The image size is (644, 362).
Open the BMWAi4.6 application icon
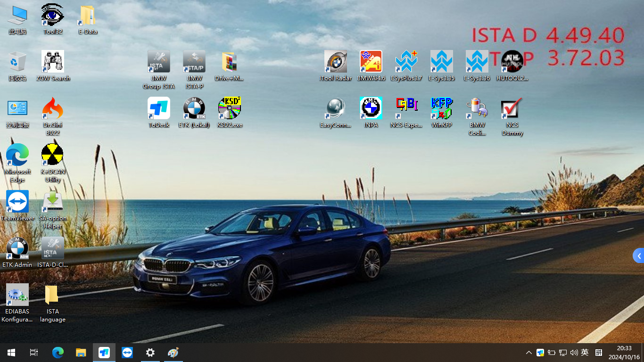[x=371, y=66]
